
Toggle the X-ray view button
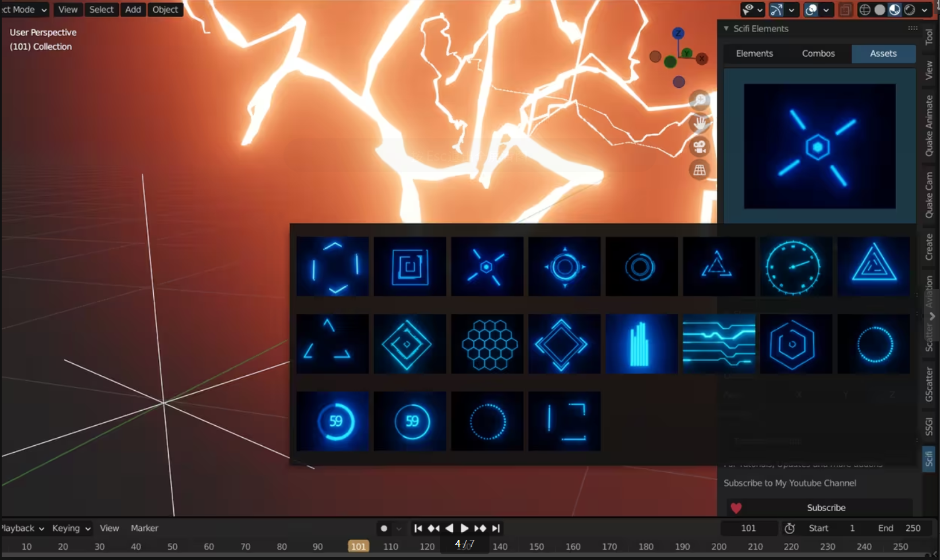pos(845,10)
